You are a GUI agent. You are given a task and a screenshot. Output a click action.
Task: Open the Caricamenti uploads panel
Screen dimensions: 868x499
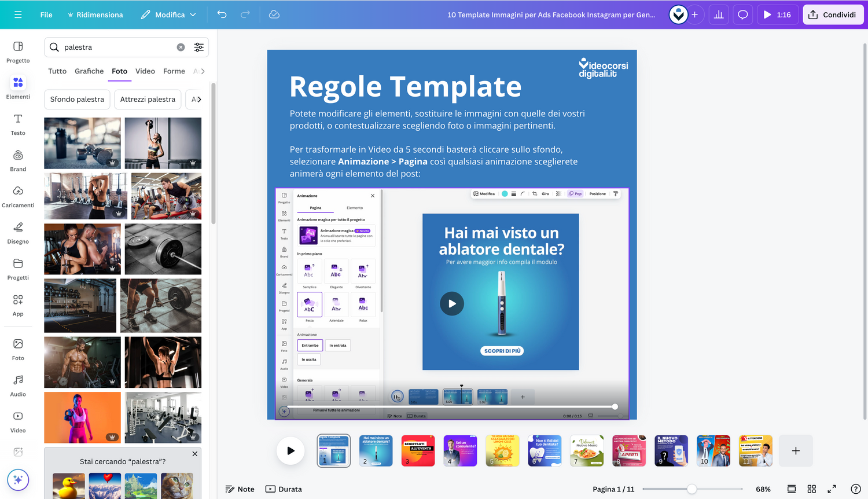(18, 196)
